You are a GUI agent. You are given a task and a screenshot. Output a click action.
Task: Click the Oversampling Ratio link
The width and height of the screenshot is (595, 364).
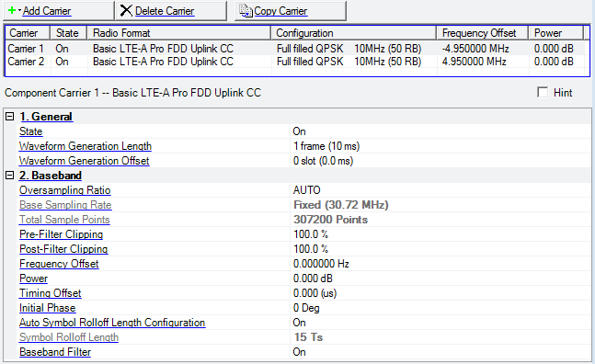click(x=65, y=190)
